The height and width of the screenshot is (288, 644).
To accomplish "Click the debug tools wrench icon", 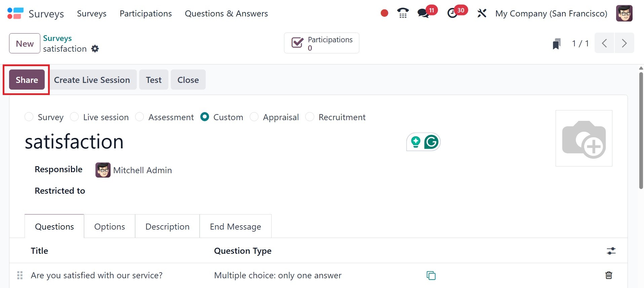I will [482, 13].
